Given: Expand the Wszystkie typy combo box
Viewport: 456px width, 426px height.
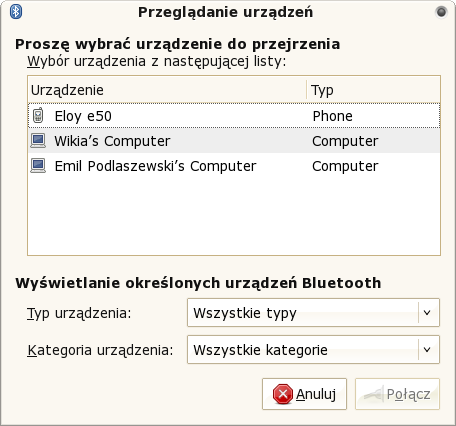Looking at the screenshot, I should pos(313,313).
